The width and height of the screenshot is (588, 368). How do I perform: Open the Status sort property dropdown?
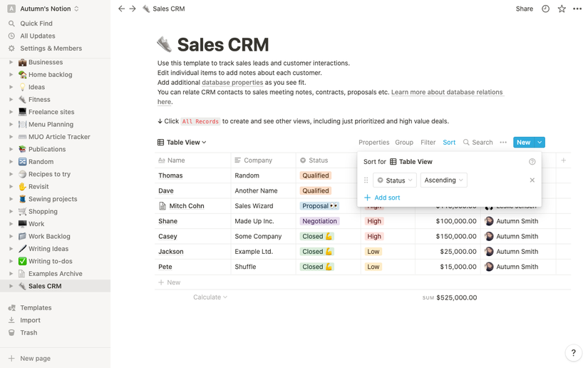(395, 180)
